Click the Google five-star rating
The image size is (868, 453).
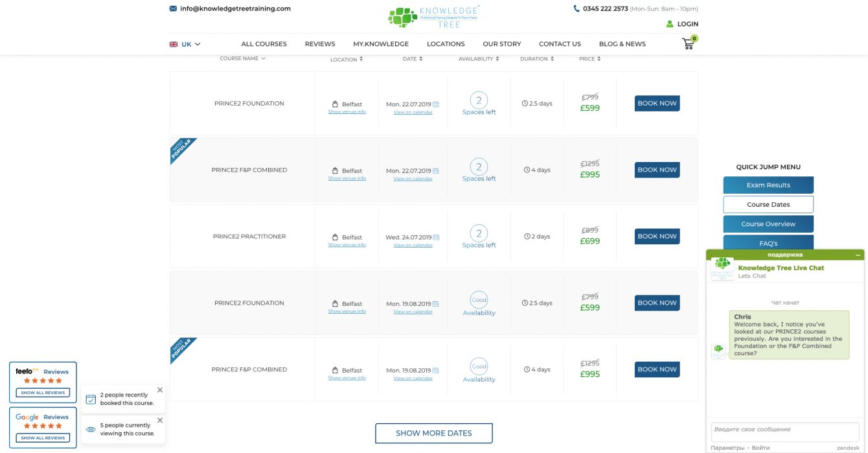(43, 426)
